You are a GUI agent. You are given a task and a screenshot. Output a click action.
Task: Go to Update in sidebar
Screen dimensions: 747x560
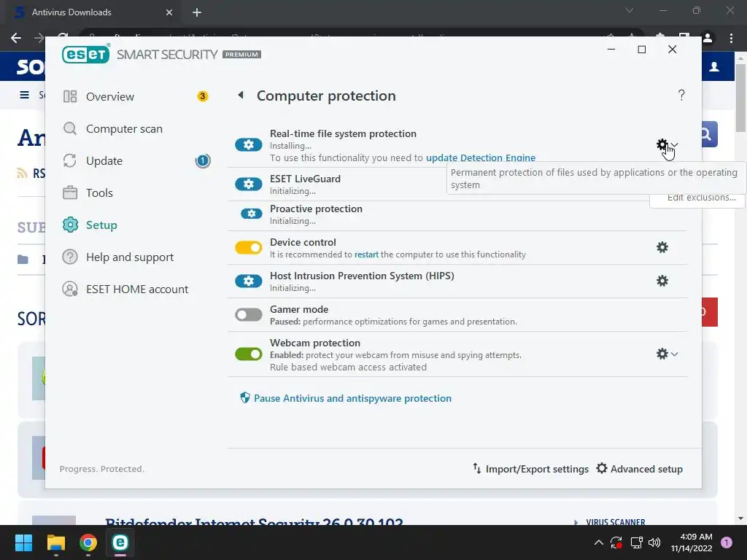click(x=104, y=161)
